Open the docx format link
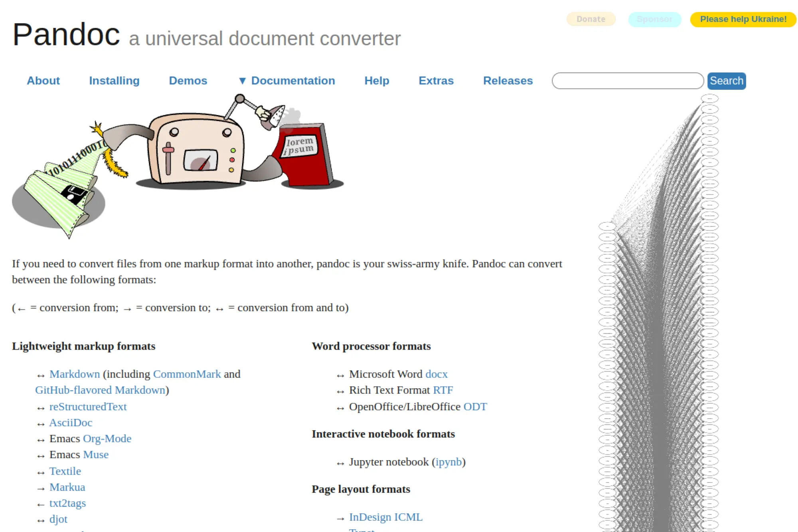The width and height of the screenshot is (798, 532). point(436,374)
